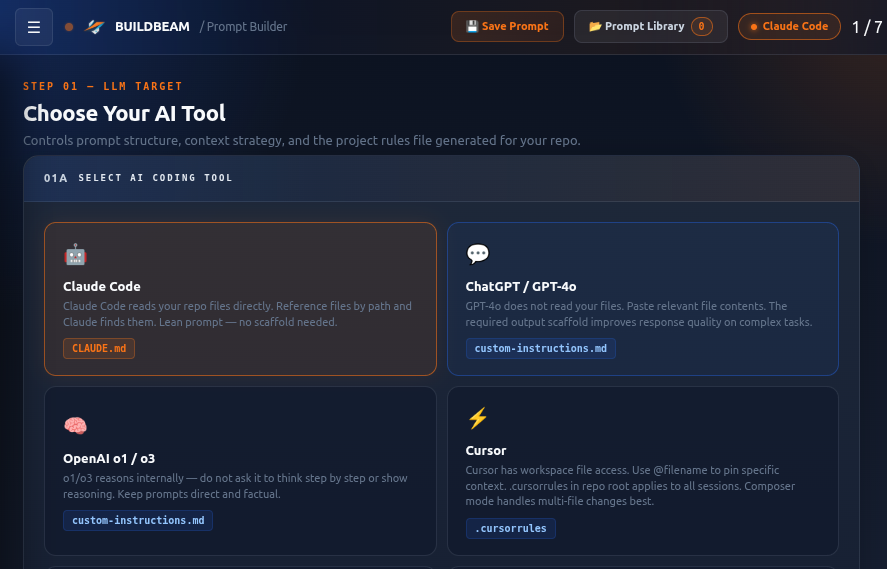Click ChatGPT's custom-instructions.md tag

540,348
